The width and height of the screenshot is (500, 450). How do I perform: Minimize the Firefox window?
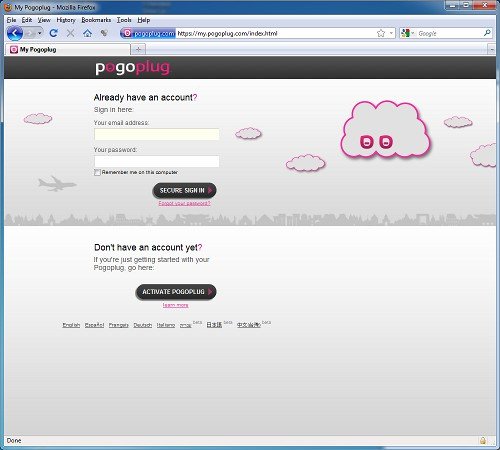pyautogui.click(x=452, y=5)
